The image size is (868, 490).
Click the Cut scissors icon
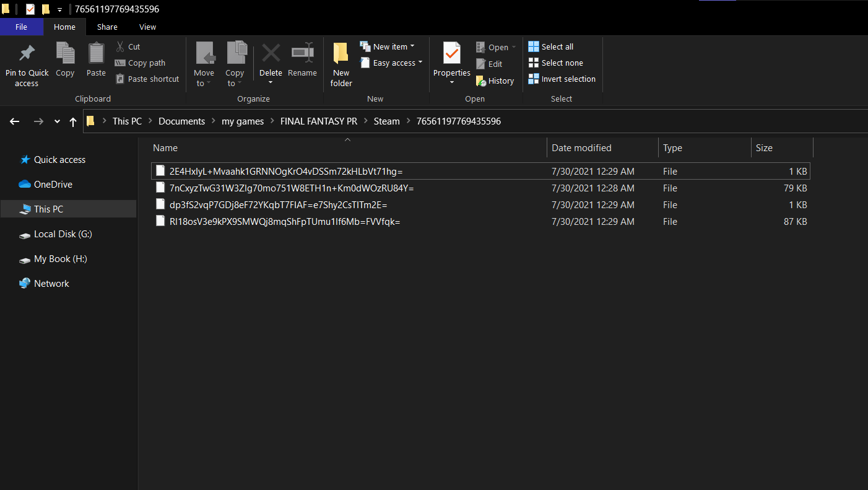pyautogui.click(x=121, y=46)
